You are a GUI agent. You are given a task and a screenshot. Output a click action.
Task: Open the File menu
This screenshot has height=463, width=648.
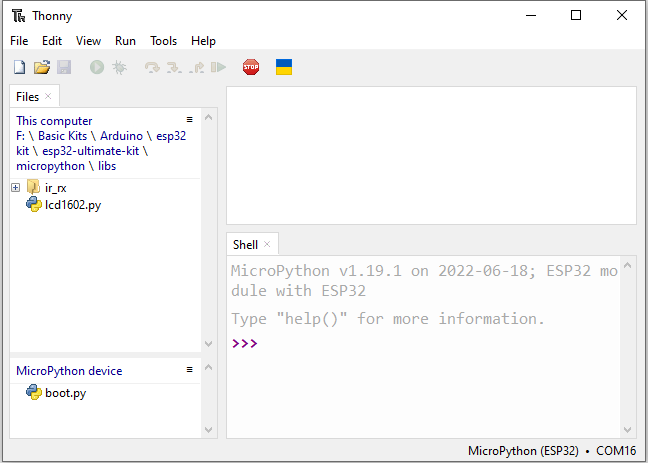tap(19, 41)
